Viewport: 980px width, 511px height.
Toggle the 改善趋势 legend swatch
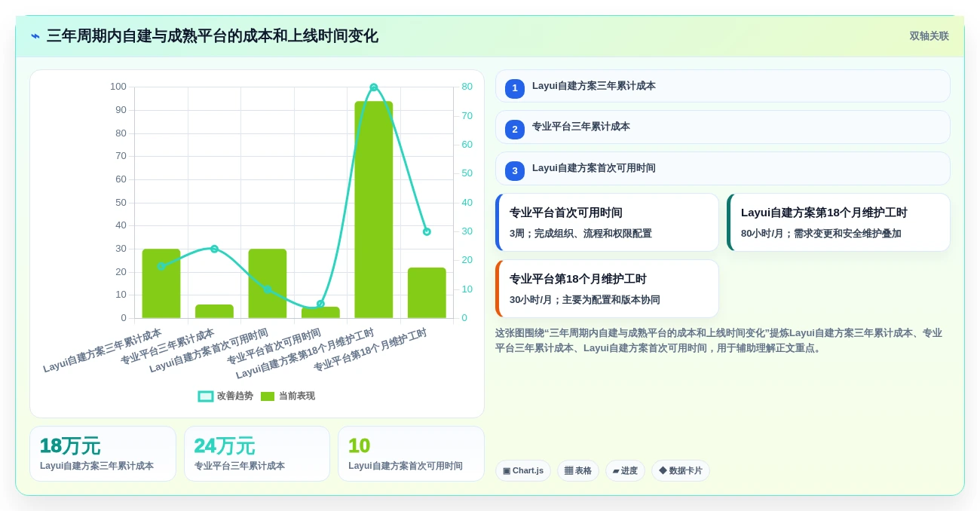[x=206, y=396]
